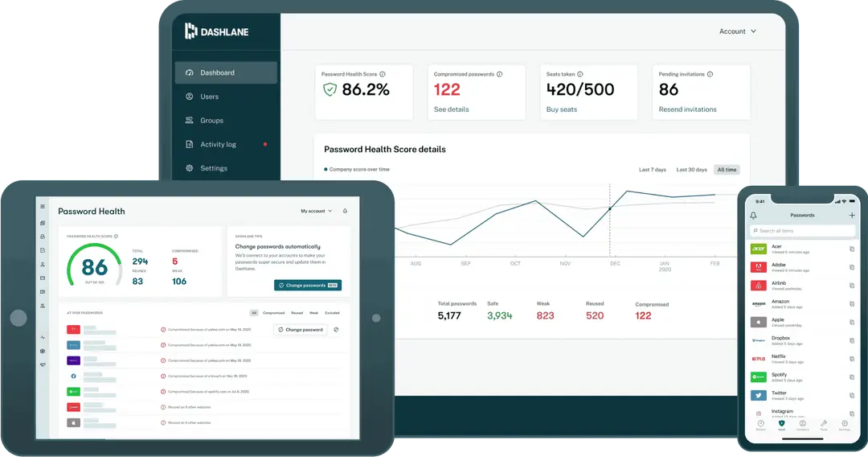Click the notification bell on the tablet
The height and width of the screenshot is (457, 868).
tap(345, 211)
